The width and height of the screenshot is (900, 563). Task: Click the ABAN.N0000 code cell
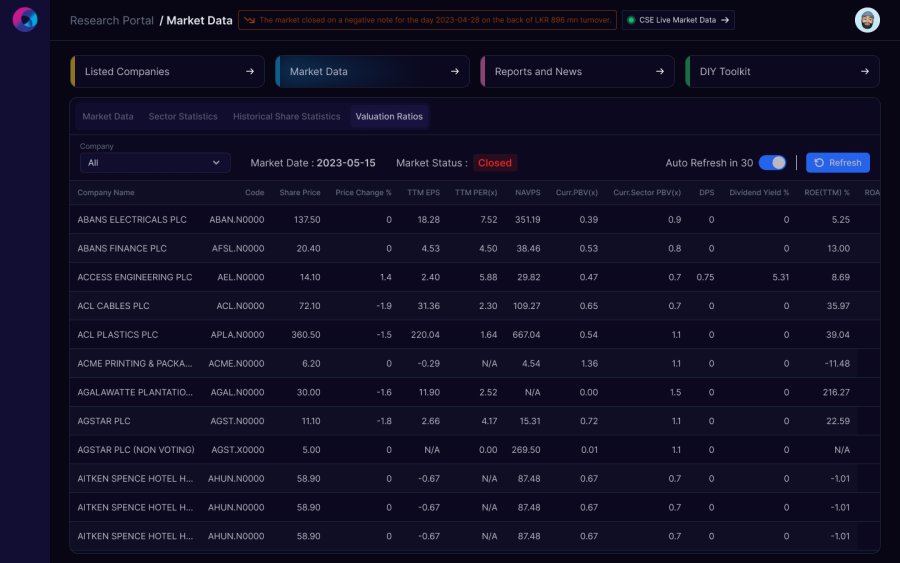pyautogui.click(x=236, y=220)
